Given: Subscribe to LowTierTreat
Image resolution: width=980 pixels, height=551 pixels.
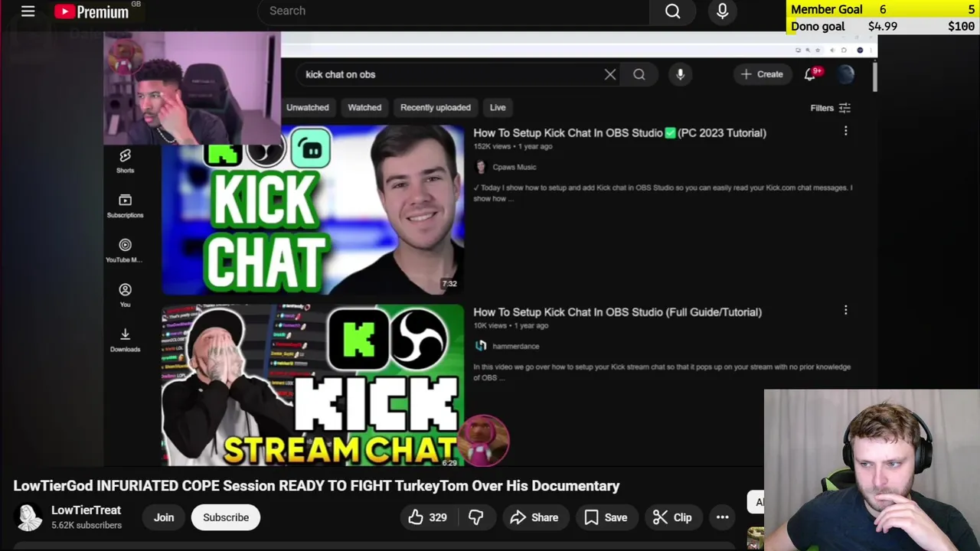Looking at the screenshot, I should click(x=226, y=517).
